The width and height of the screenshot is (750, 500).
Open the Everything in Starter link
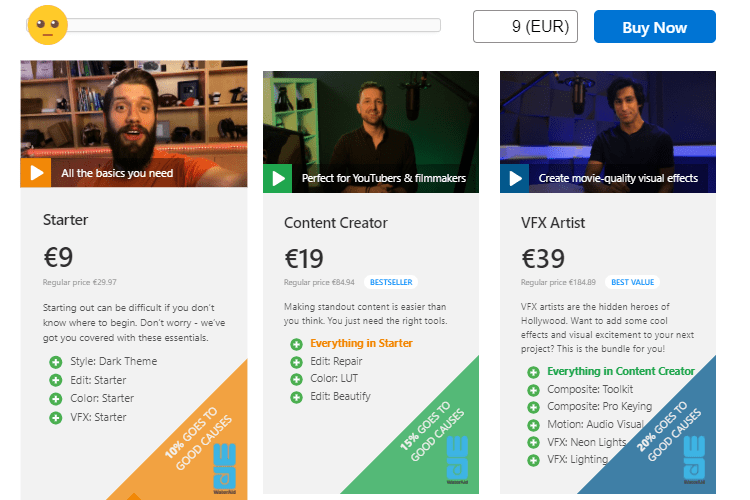361,343
